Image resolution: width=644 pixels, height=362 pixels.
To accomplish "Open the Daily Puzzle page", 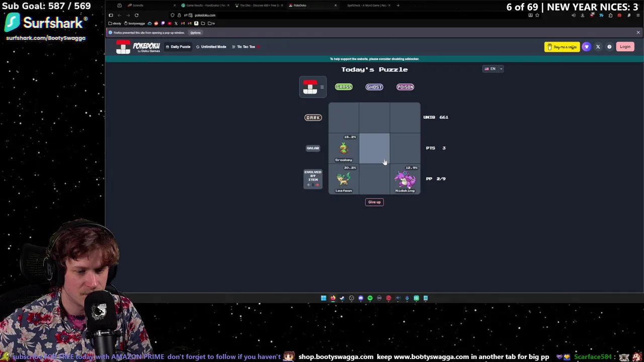I will coord(178,47).
